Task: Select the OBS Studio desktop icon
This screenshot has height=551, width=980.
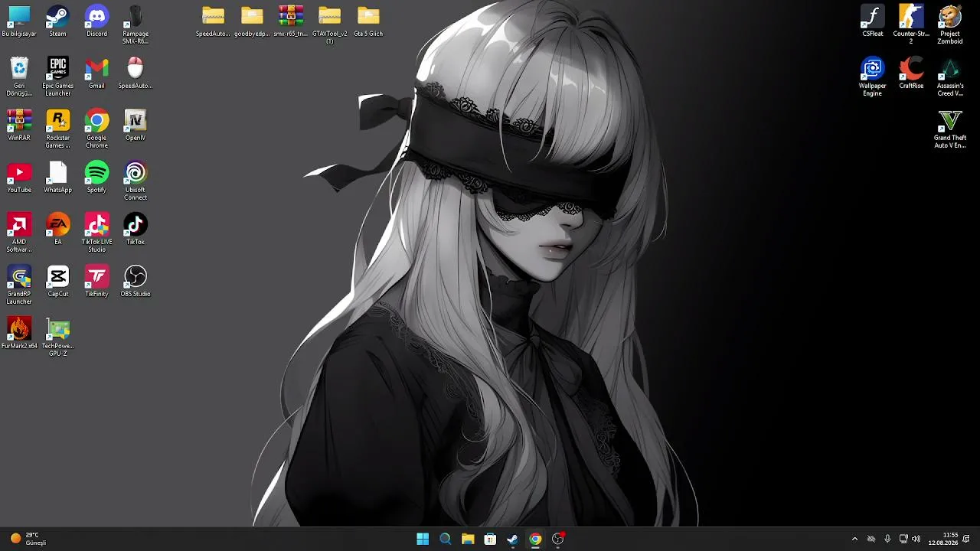Action: coord(136,282)
